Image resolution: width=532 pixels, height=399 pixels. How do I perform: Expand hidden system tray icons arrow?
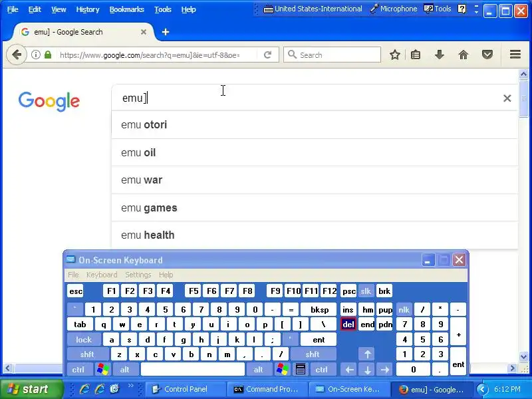(x=483, y=389)
